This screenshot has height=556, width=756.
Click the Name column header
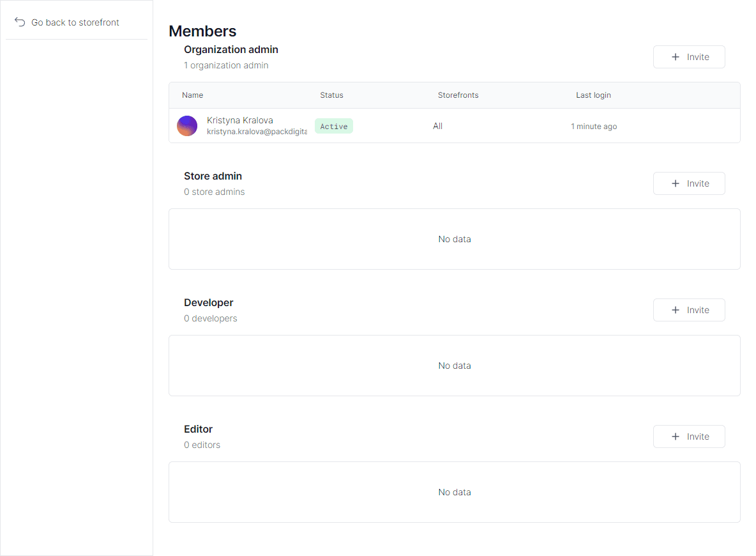pyautogui.click(x=192, y=95)
